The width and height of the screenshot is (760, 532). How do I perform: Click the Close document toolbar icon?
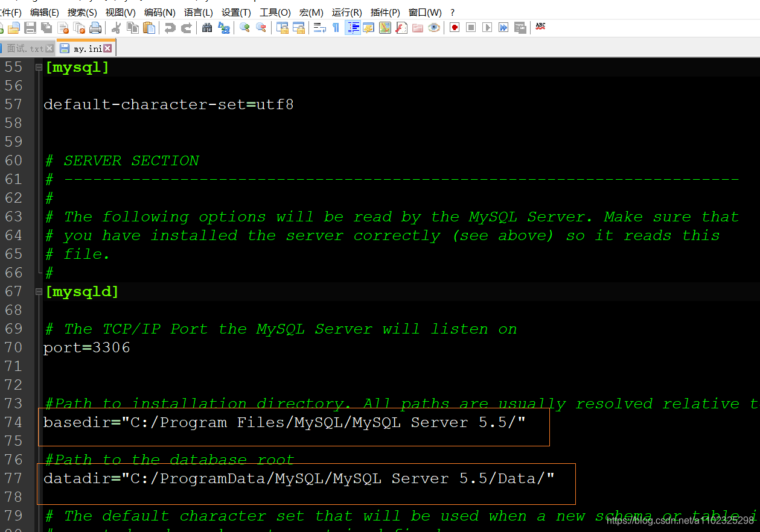click(x=63, y=28)
